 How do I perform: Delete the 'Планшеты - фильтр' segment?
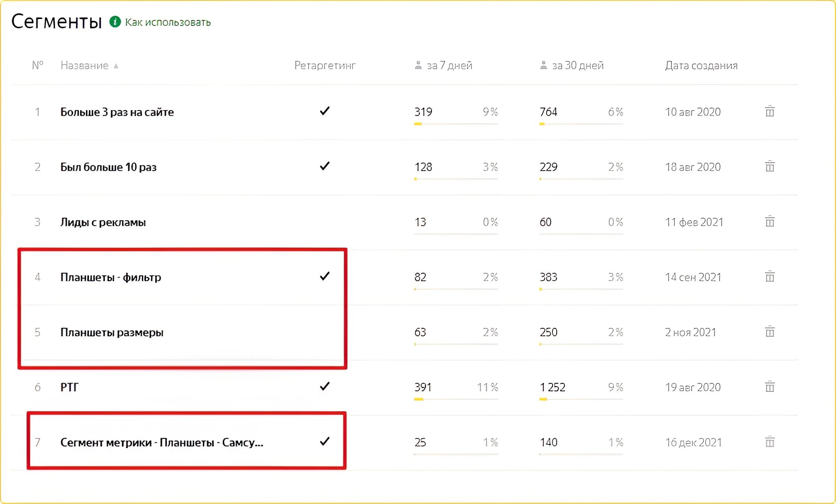(x=770, y=277)
